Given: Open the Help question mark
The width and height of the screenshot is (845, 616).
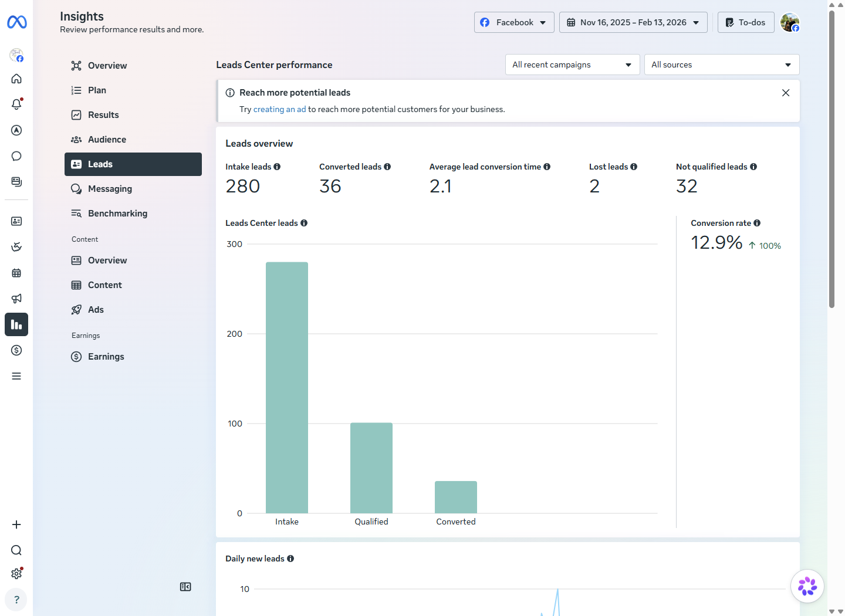Looking at the screenshot, I should coord(16,600).
